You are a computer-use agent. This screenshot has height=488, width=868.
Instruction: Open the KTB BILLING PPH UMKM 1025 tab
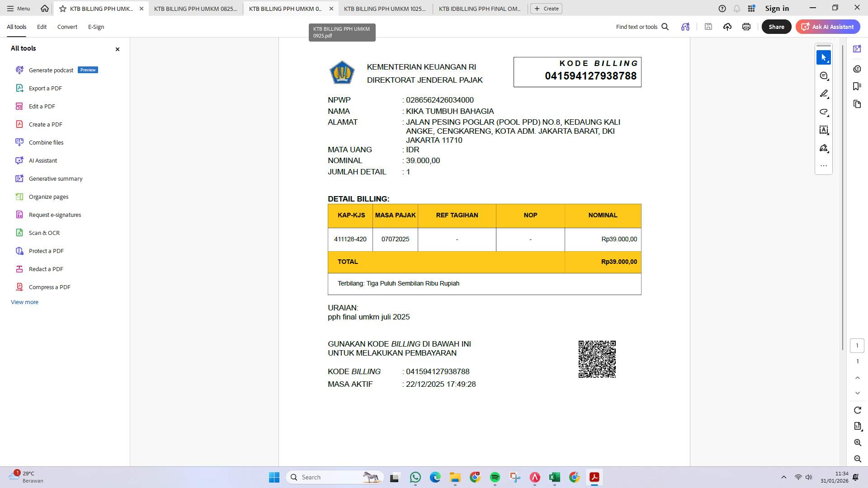coord(385,9)
